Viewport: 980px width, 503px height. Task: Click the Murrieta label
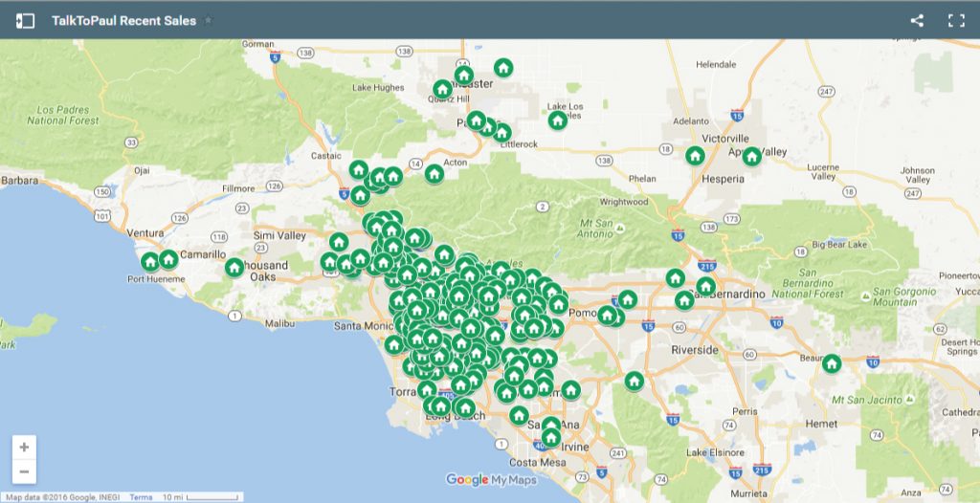tap(748, 493)
